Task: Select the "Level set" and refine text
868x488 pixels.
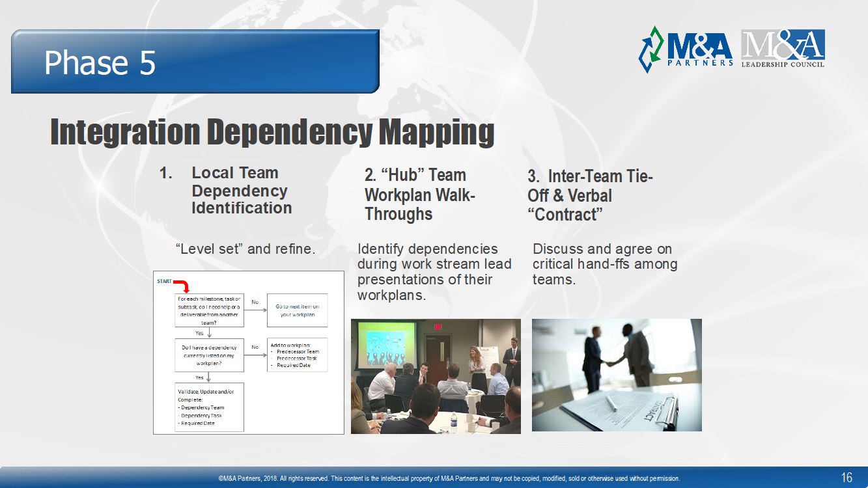Action: point(245,249)
